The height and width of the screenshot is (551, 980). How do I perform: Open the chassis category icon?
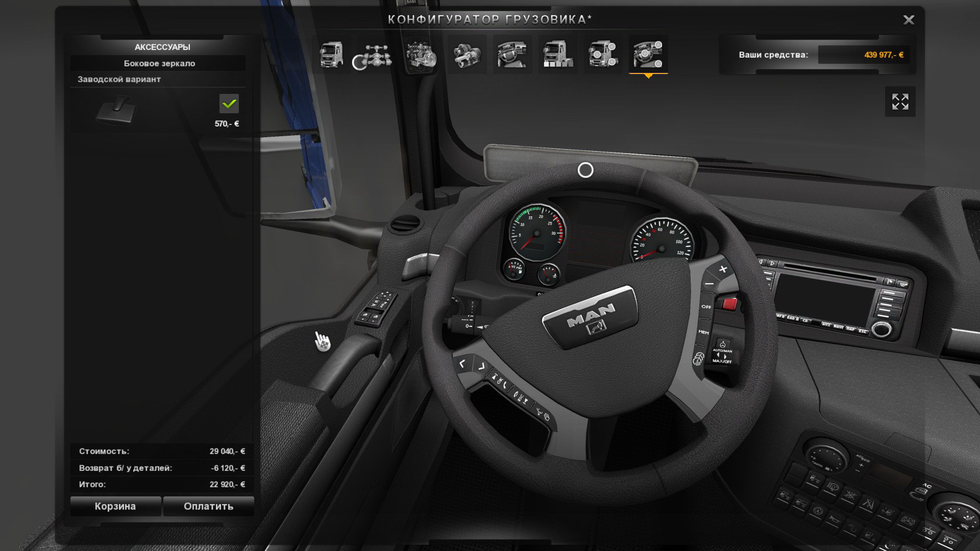[372, 55]
